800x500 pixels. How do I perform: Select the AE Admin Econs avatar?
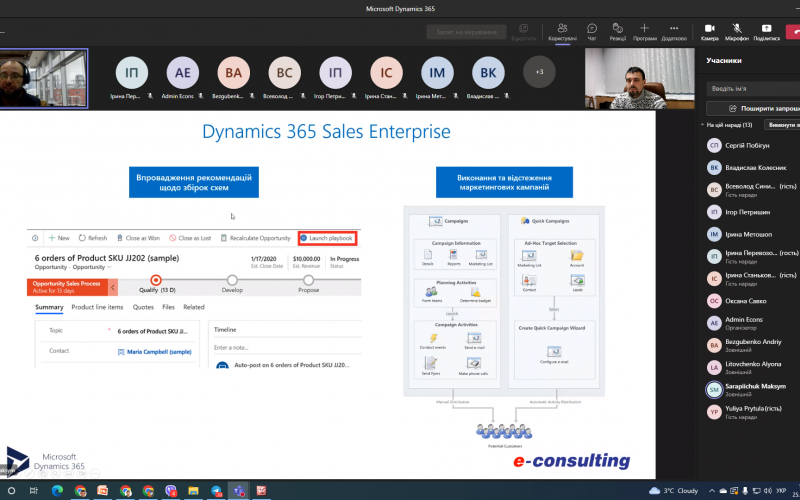tap(183, 72)
